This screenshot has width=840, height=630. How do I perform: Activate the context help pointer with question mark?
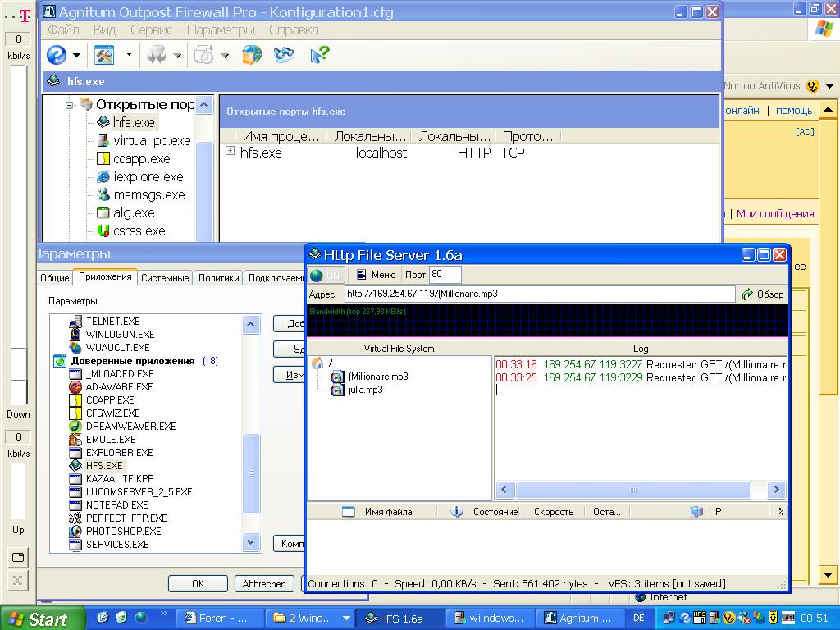coord(319,55)
